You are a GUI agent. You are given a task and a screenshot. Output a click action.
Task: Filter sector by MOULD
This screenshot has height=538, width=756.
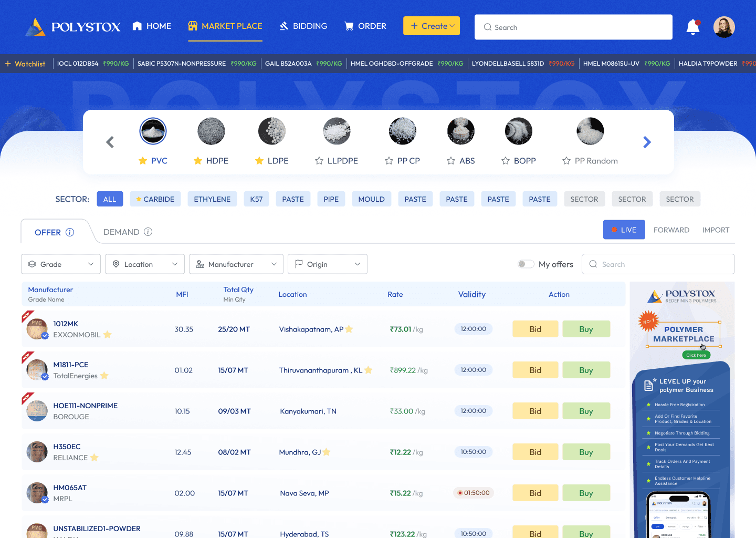(x=372, y=199)
